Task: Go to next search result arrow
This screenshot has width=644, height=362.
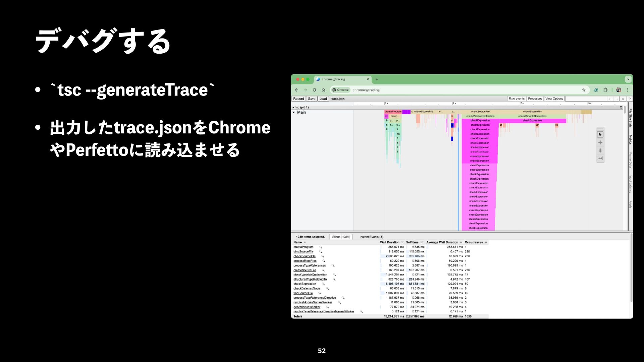Action: pyautogui.click(x=616, y=99)
